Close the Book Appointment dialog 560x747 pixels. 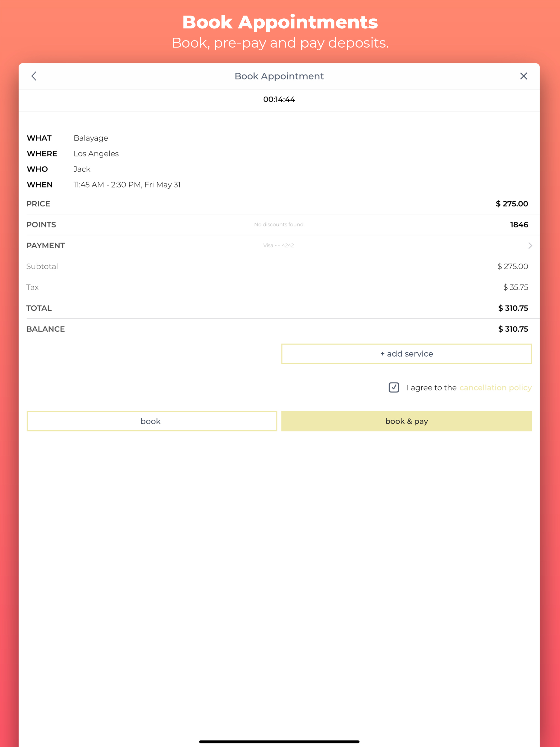(x=524, y=76)
